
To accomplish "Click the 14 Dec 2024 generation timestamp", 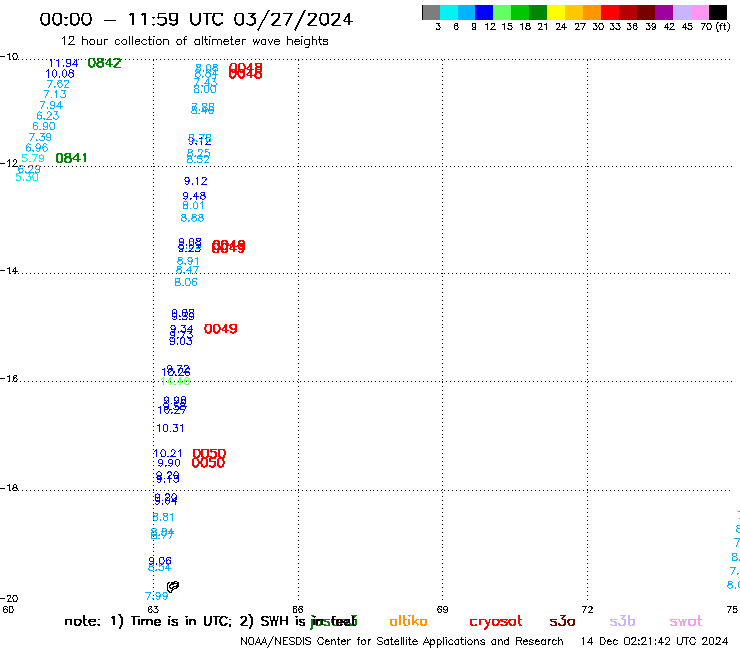I will 654,642.
